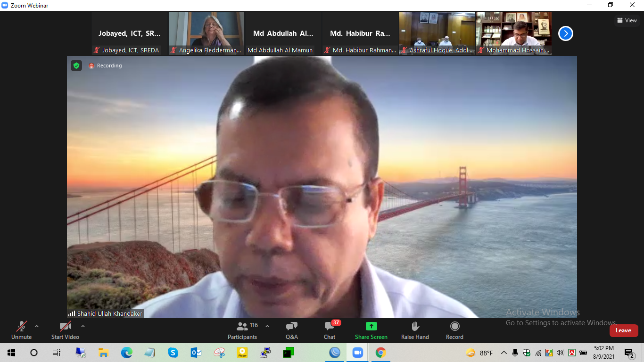Select Mohammad Hossain's video thumbnail
The width and height of the screenshot is (644, 362).
tap(514, 33)
